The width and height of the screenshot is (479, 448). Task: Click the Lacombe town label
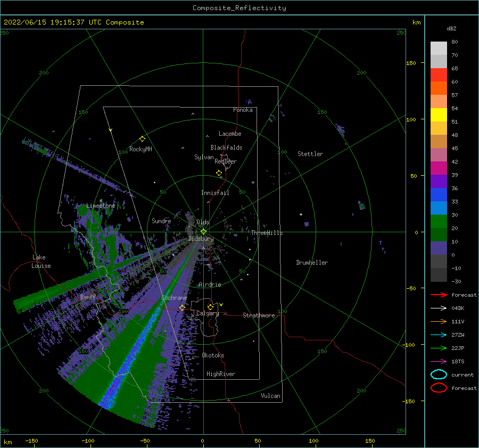point(230,134)
